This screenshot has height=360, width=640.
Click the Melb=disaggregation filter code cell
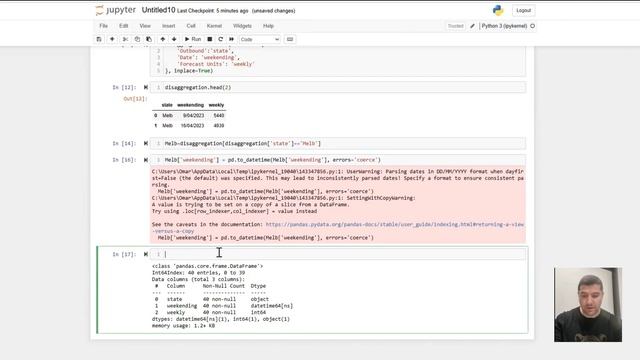[x=338, y=144]
